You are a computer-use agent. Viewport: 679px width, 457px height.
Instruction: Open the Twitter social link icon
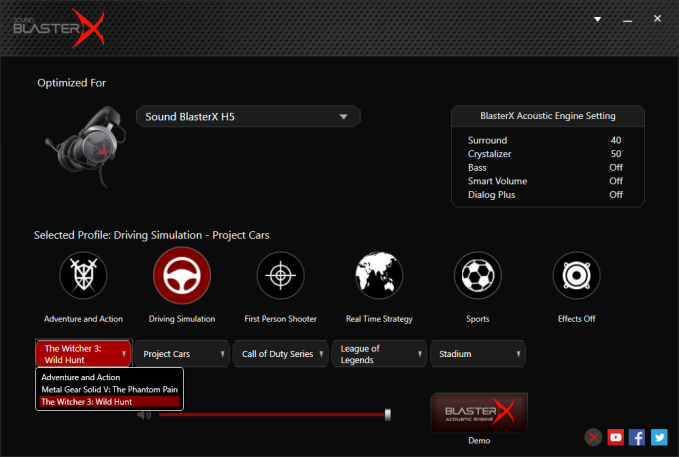click(x=659, y=437)
